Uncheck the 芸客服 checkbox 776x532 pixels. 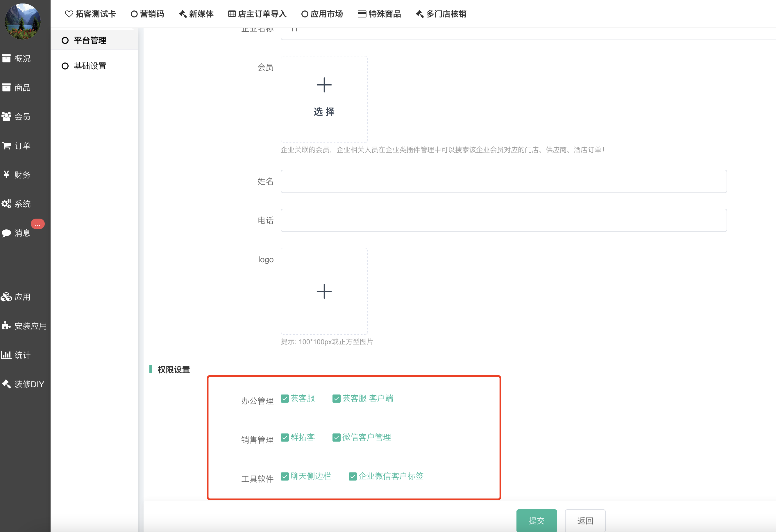click(x=285, y=398)
